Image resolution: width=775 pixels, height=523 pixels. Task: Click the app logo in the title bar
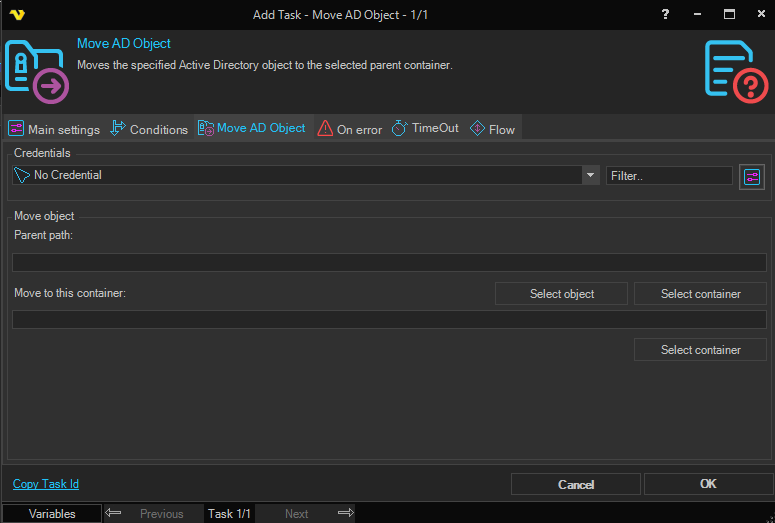[16, 15]
